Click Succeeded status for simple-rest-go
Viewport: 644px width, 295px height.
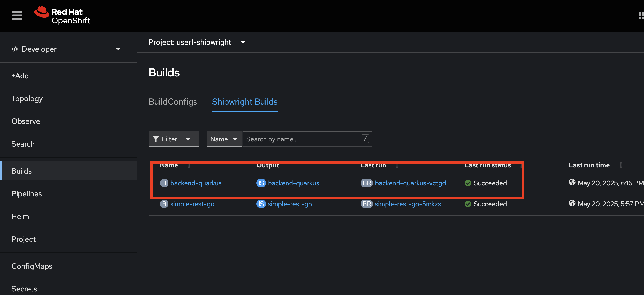[490, 204]
